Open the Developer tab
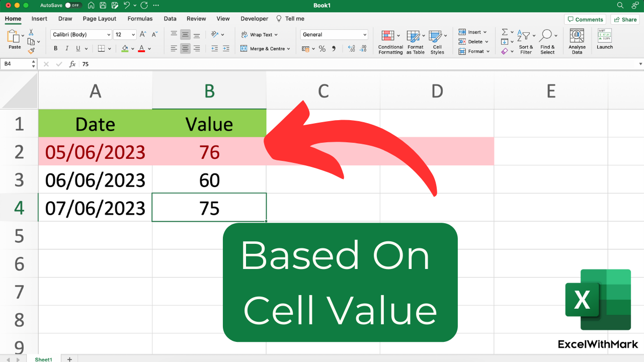This screenshot has height=362, width=644. (254, 19)
